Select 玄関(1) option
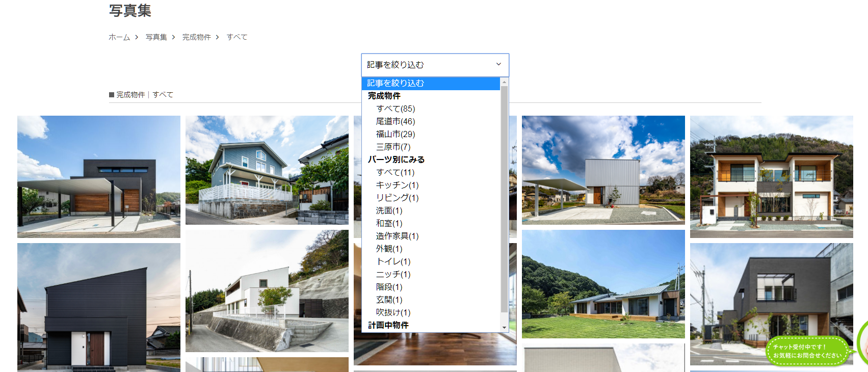Image resolution: width=868 pixels, height=372 pixels. click(431, 300)
